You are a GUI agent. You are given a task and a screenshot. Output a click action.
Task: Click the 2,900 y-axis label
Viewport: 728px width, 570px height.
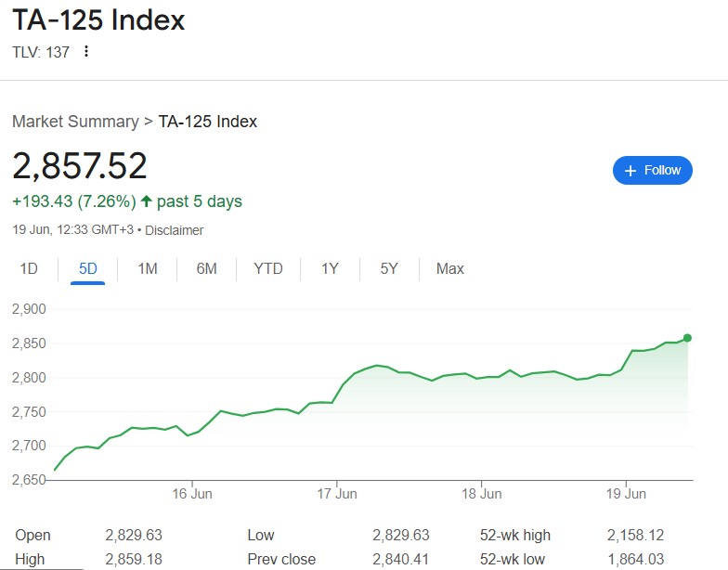(29, 309)
